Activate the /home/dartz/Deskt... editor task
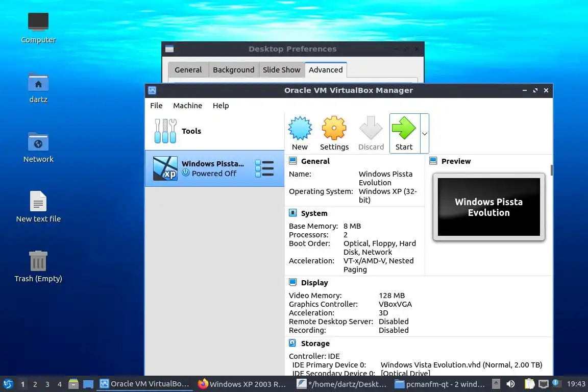This screenshot has width=588, height=392. [x=341, y=384]
